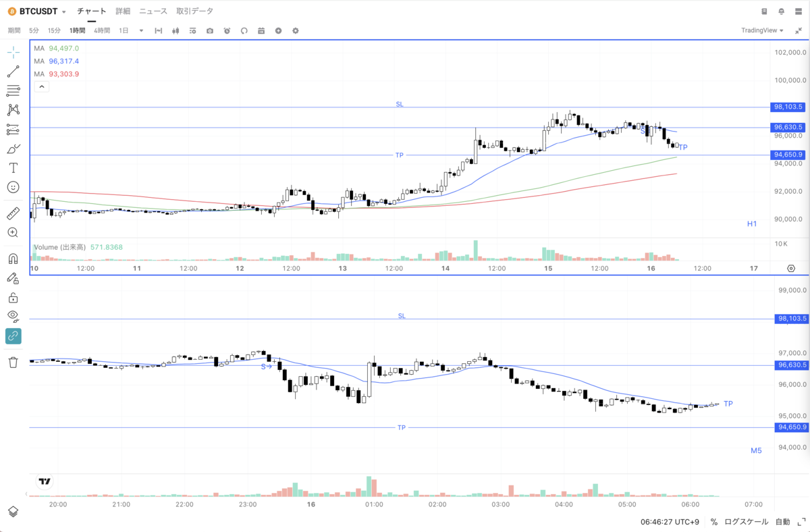Open the object tree layers icon
The width and height of the screenshot is (810, 532).
tap(13, 512)
